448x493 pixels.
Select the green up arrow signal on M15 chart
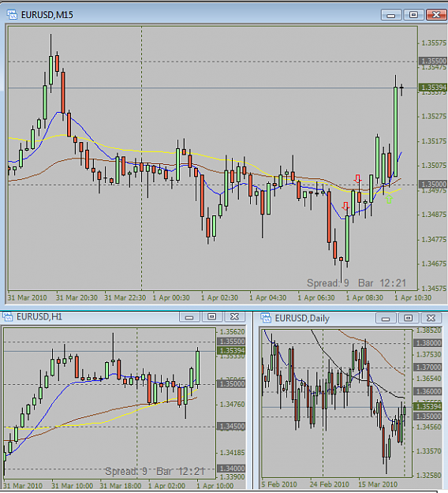(x=389, y=199)
